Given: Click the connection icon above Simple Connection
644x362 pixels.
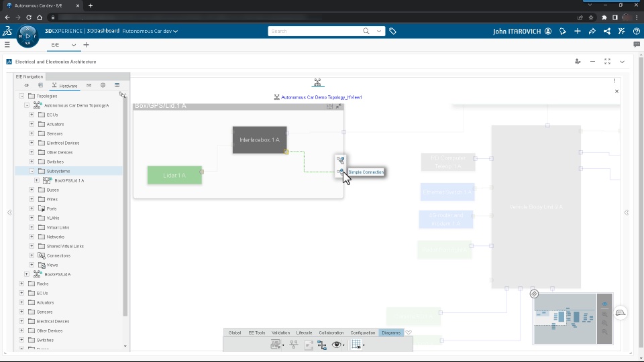Looking at the screenshot, I should click(x=341, y=160).
